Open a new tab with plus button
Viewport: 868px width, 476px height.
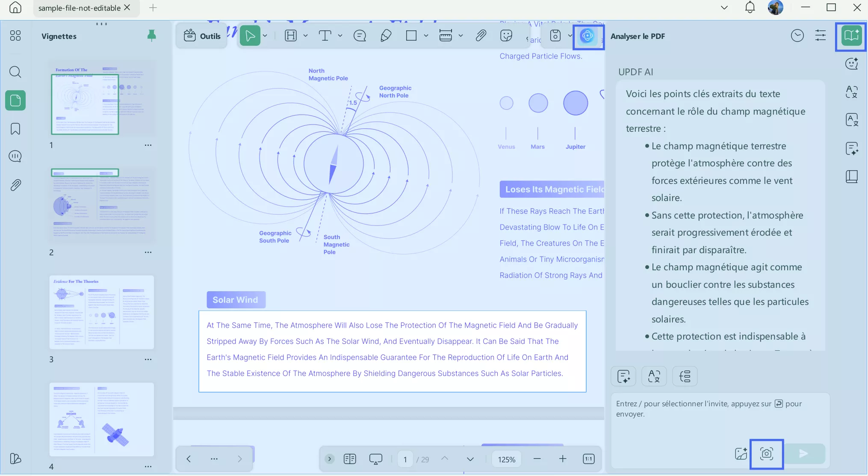(x=153, y=8)
